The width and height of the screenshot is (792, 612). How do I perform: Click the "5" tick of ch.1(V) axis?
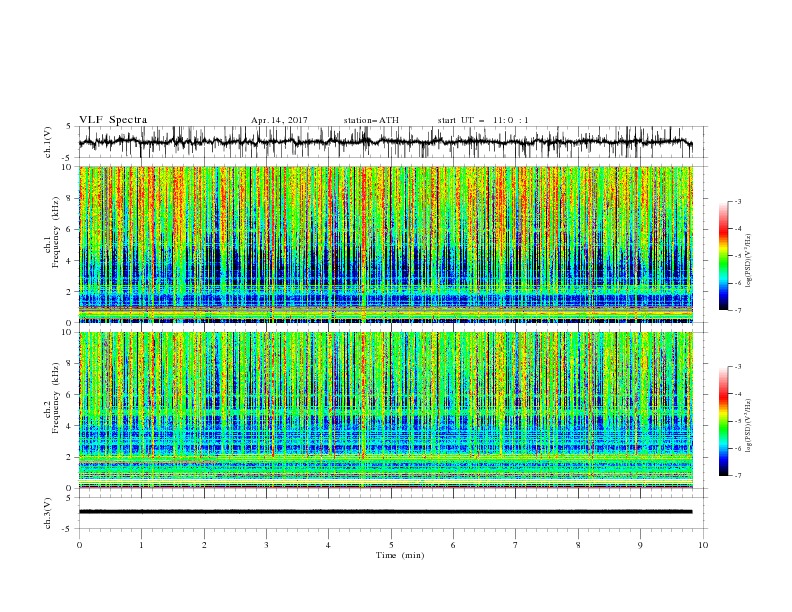tap(69, 127)
